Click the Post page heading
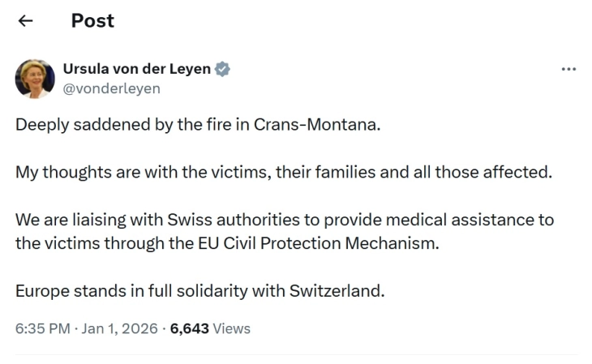Screen dimensions: 592x364 pyautogui.click(x=92, y=21)
